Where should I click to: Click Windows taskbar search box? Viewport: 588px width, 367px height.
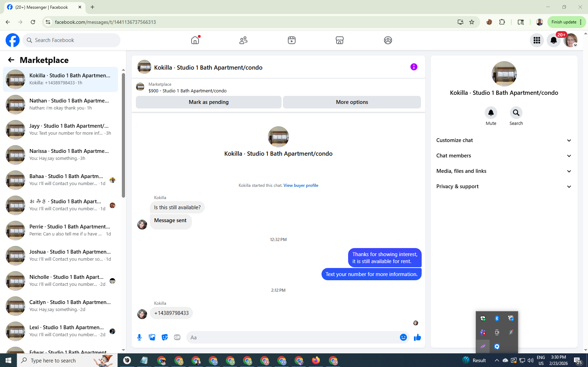[x=67, y=360]
